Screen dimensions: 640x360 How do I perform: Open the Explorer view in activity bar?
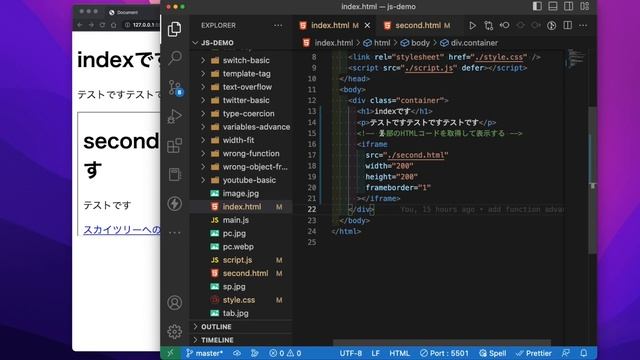(175, 29)
